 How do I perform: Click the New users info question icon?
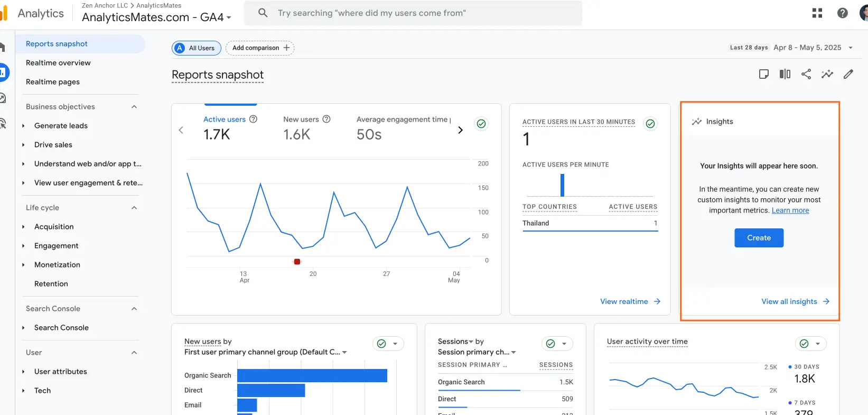pos(326,119)
